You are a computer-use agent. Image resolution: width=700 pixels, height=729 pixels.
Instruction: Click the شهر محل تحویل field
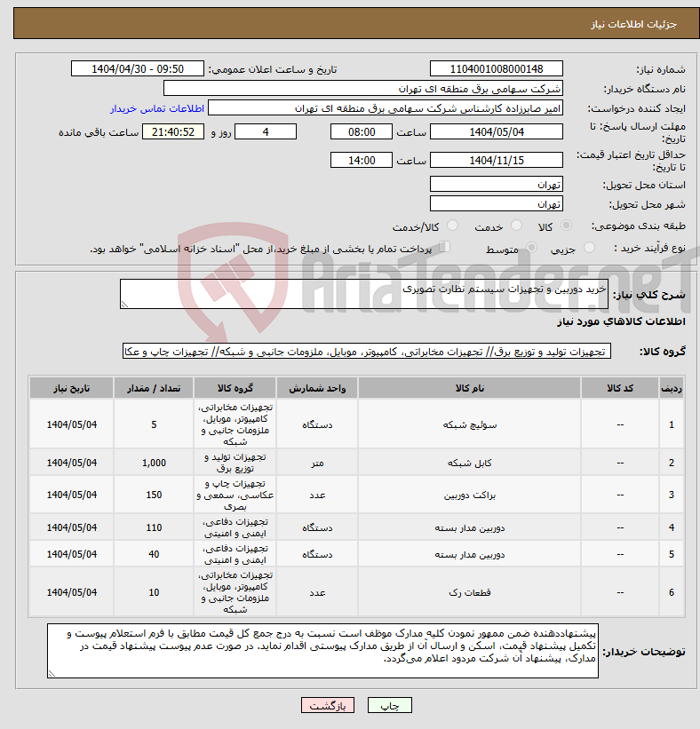click(x=497, y=204)
